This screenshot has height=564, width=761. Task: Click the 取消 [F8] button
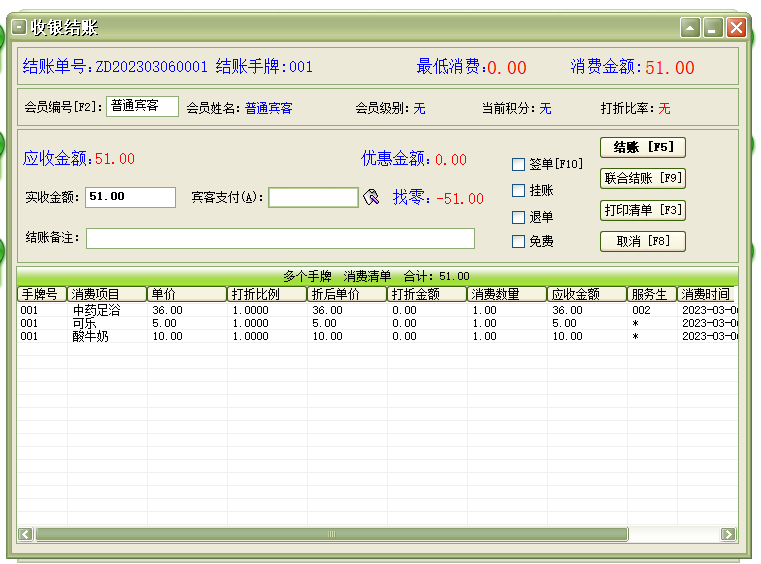tap(643, 242)
